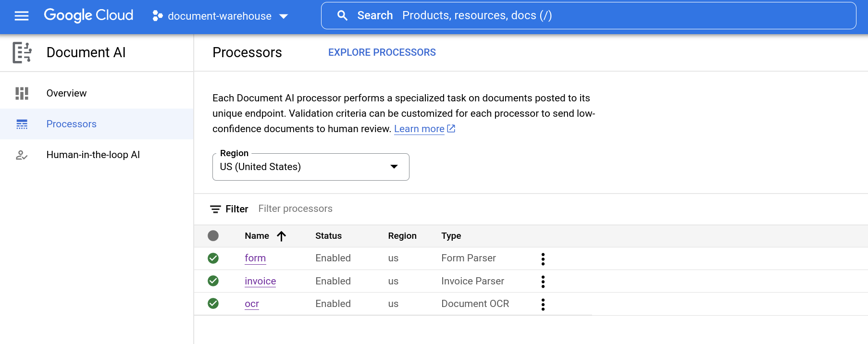
Task: Toggle select-all circle in table header
Action: pos(213,236)
